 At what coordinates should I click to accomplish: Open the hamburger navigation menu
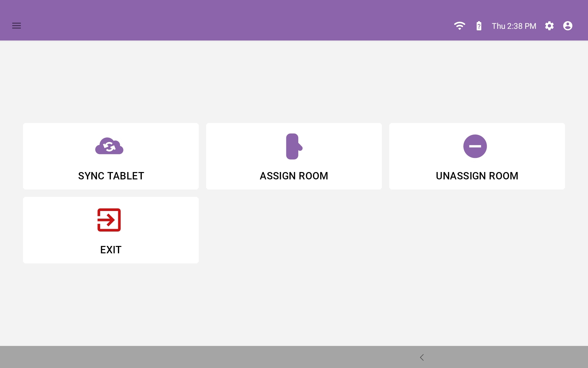click(x=17, y=26)
